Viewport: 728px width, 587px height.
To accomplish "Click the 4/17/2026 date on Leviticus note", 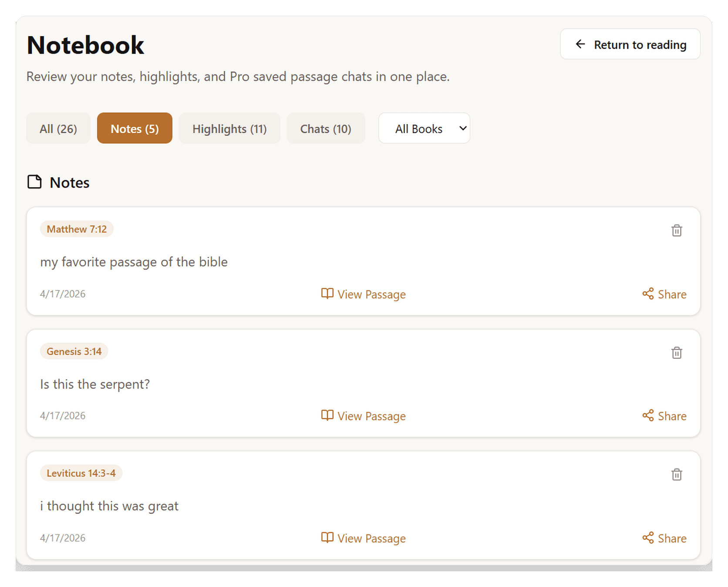I will tap(63, 538).
